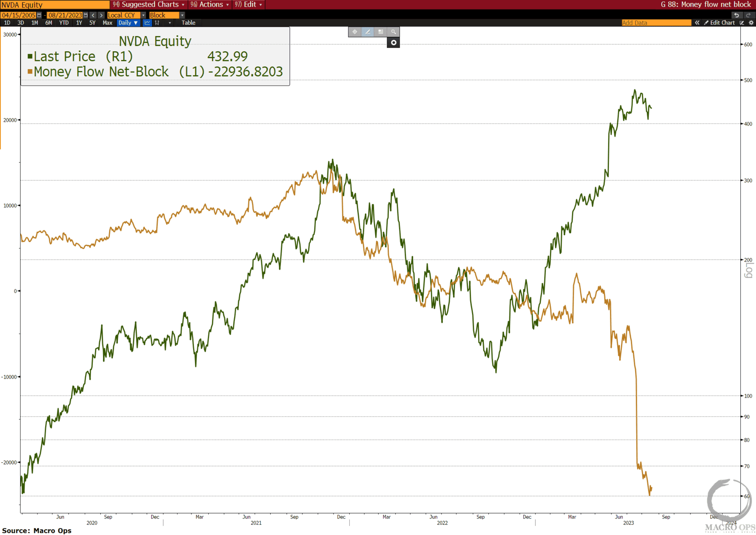Set range to 1D
This screenshot has width=756, height=535.
(x=7, y=23)
